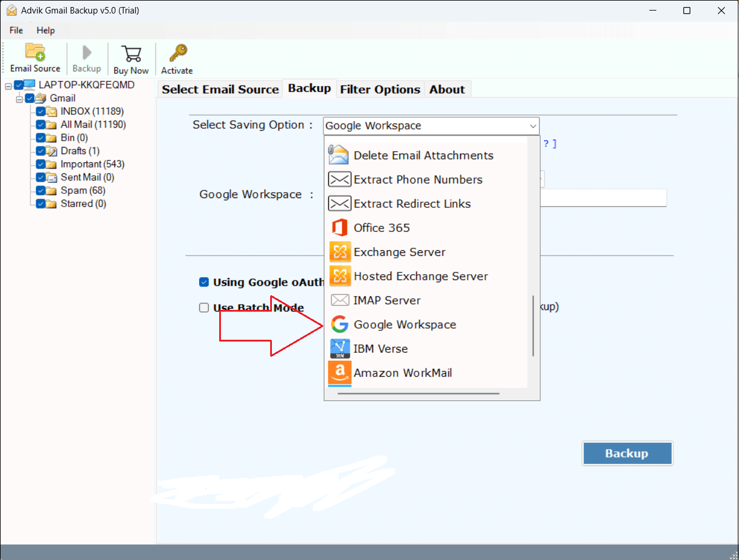Image resolution: width=739 pixels, height=560 pixels.
Task: Click the Google Workspace input field
Action: click(x=604, y=198)
